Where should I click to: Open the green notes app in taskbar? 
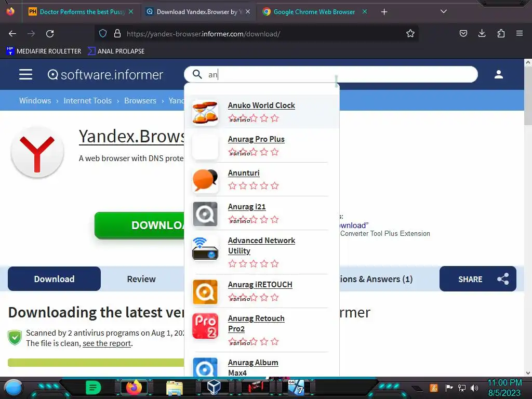(x=94, y=388)
